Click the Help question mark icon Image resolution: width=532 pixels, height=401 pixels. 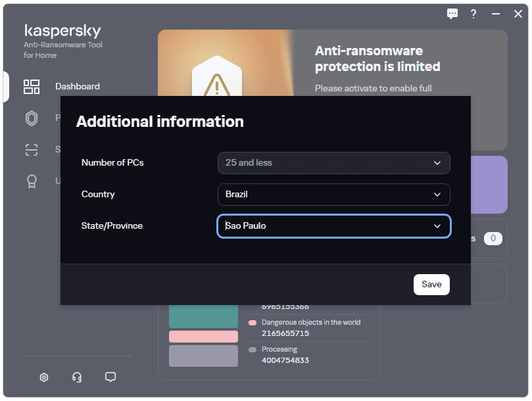(473, 14)
